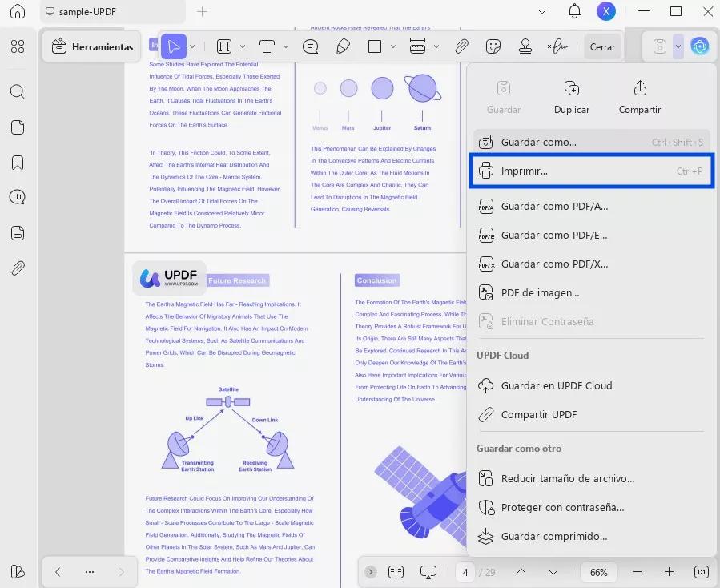This screenshot has width=720, height=588.
Task: Expand the highlight tool dropdown arrow
Action: [243, 46]
